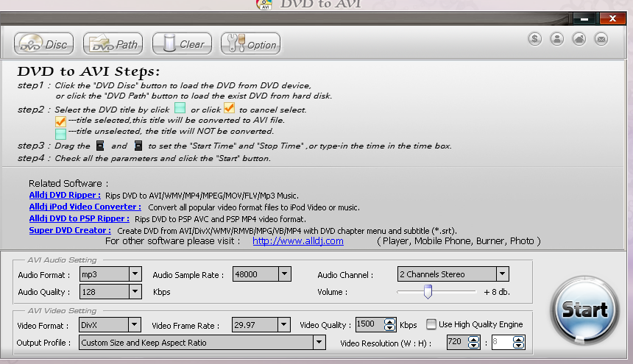This screenshot has width=633, height=364.
Task: Open the Audio Channel dropdown
Action: coord(503,274)
